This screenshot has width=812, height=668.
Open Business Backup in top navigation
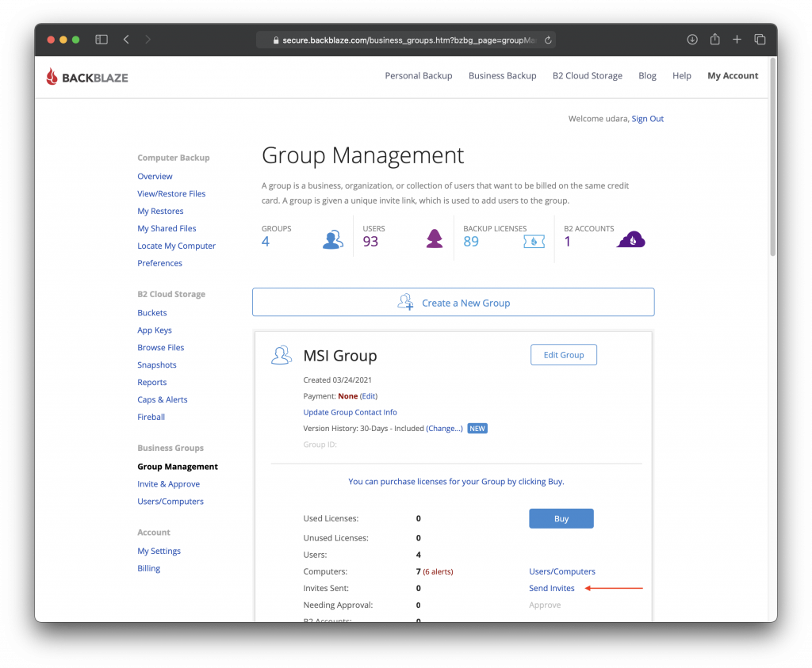(502, 75)
